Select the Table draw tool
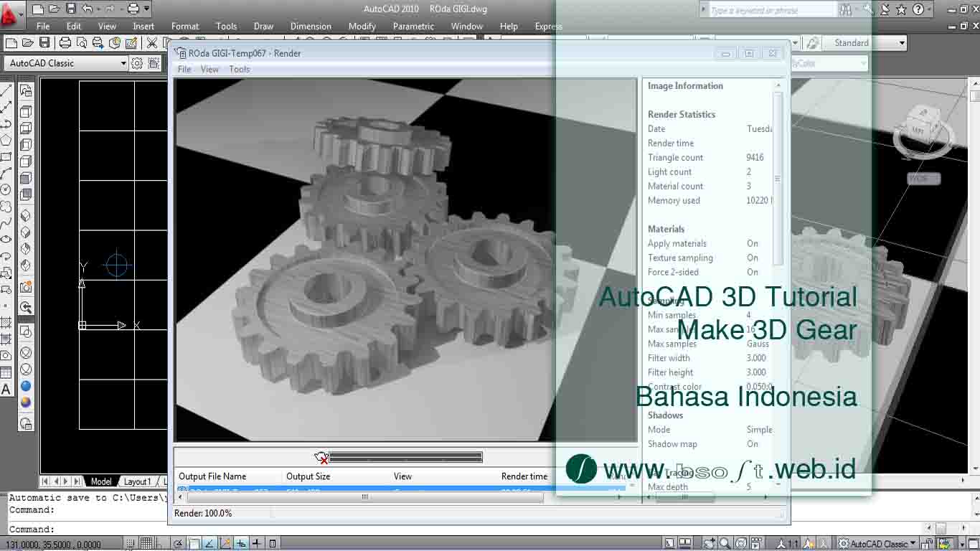This screenshot has height=551, width=980. pyautogui.click(x=6, y=373)
